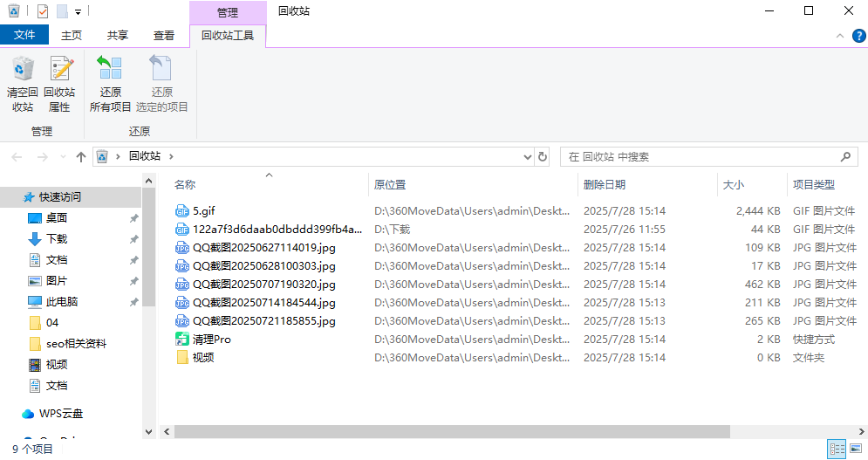Open Recycle Bin properties (回收站属性)
868x460 pixels.
coord(59,84)
